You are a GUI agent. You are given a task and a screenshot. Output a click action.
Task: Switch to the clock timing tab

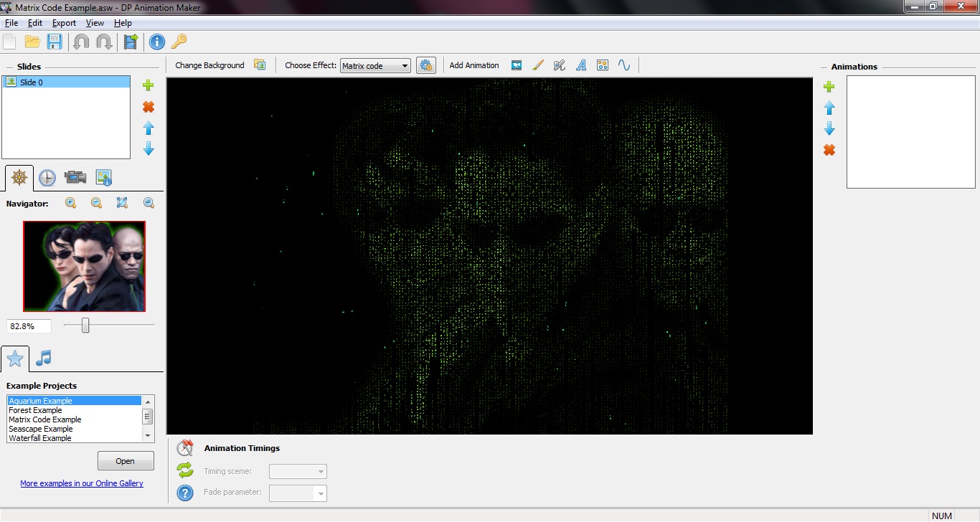tap(47, 177)
